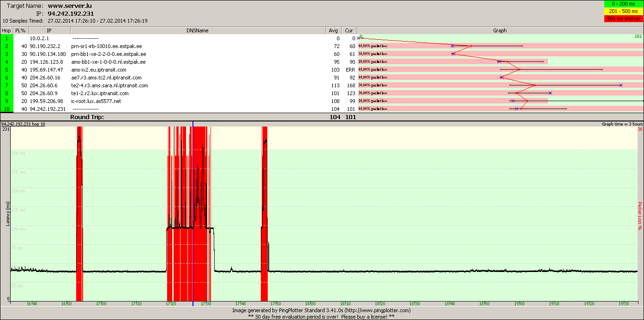Click hop 10 IP 94.242.192.231 in table
644x320 pixels.
tap(48, 109)
